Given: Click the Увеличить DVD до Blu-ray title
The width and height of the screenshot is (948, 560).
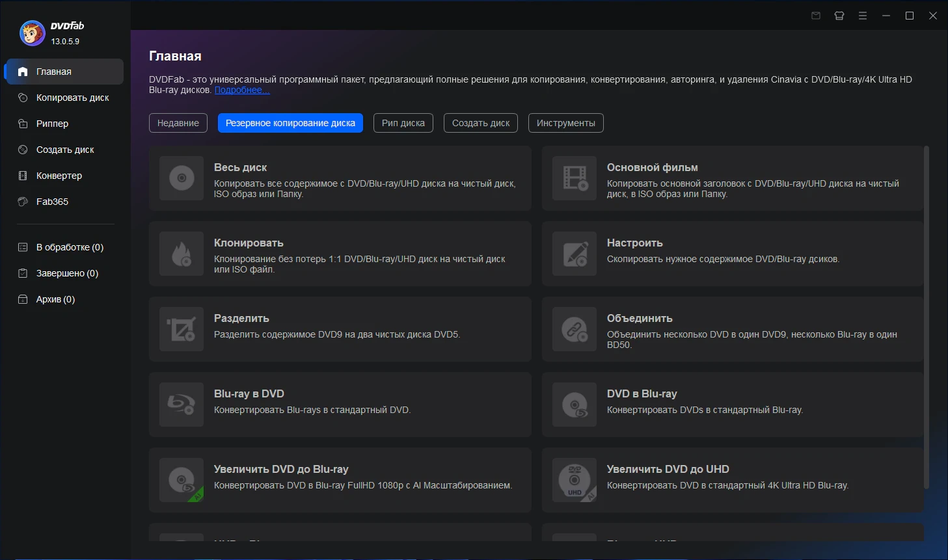Looking at the screenshot, I should (281, 469).
